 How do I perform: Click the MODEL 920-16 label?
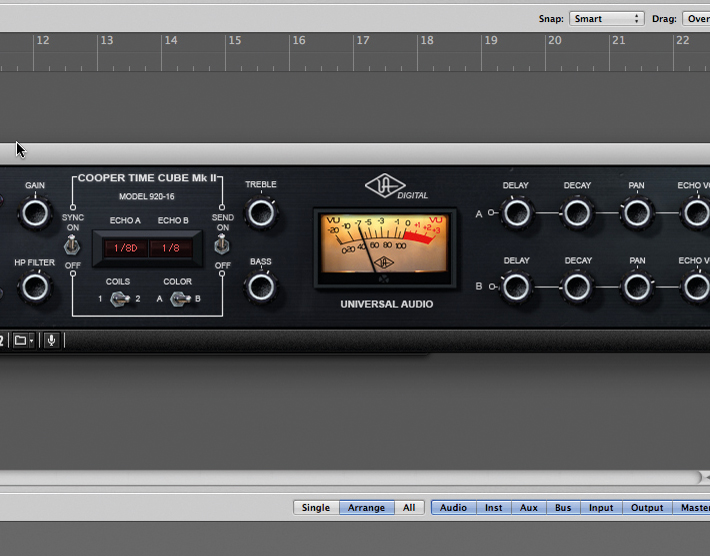tap(147, 197)
